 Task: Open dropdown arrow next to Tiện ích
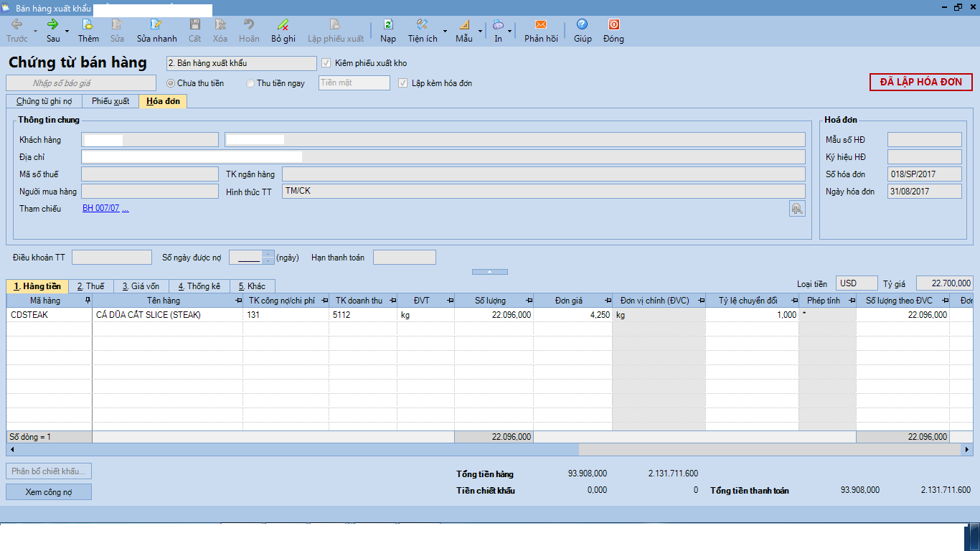[445, 32]
